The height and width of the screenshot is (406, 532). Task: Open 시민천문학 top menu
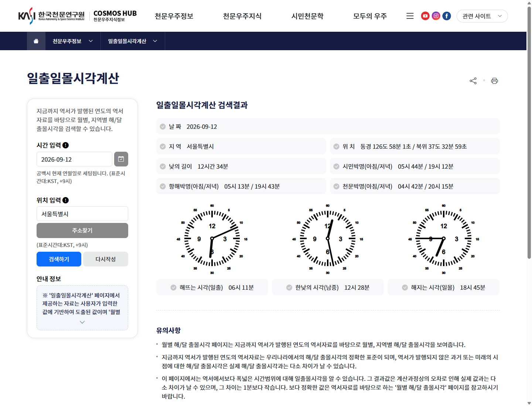[307, 16]
